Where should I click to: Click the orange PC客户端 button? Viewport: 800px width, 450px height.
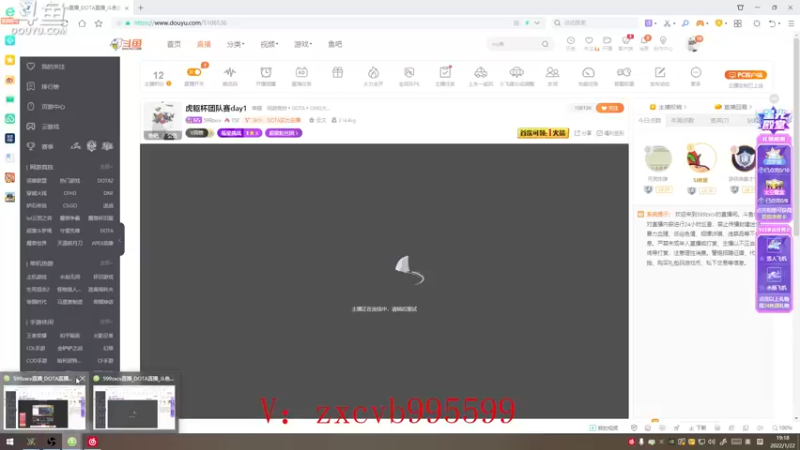pyautogui.click(x=745, y=74)
